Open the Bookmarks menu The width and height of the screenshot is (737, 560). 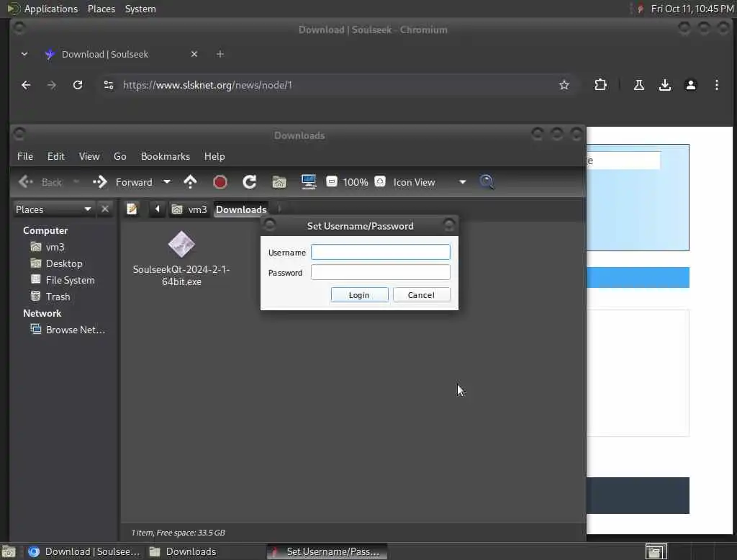point(166,156)
